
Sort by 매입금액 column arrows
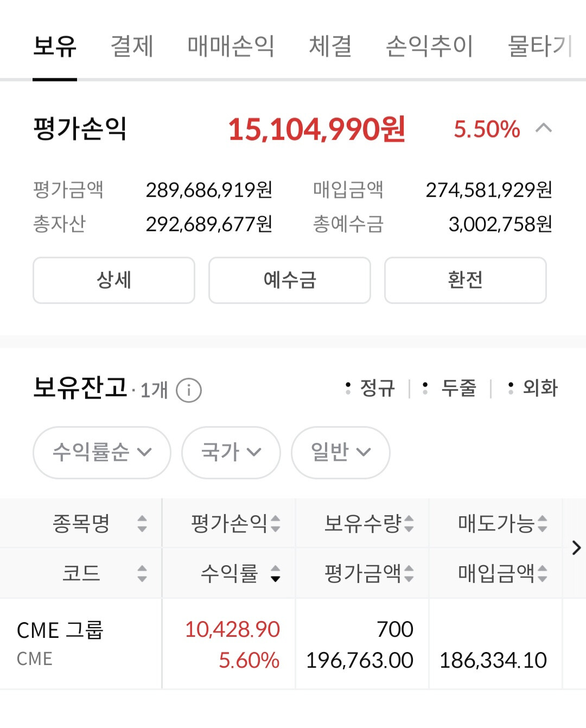tap(543, 573)
